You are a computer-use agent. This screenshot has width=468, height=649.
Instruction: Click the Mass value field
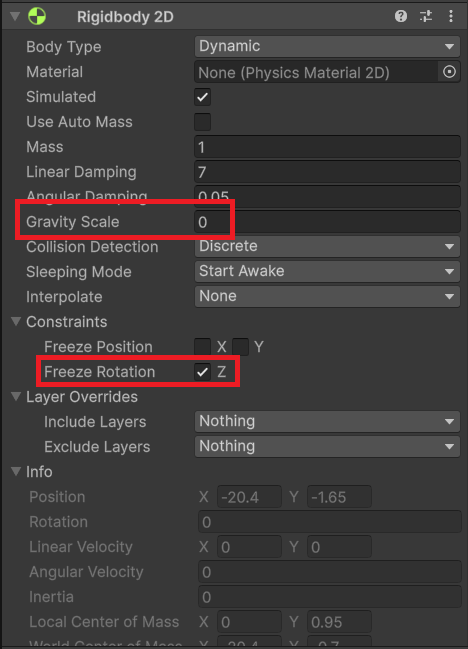(x=327, y=147)
